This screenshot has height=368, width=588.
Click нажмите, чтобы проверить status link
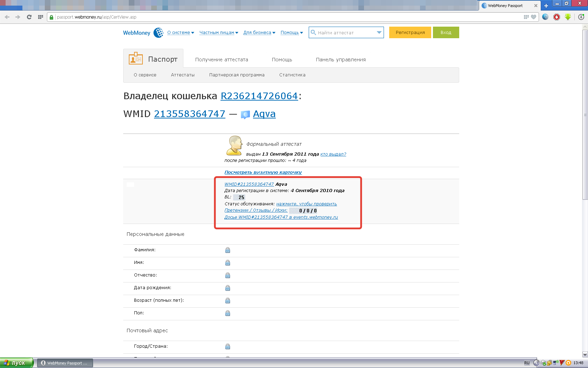coord(307,204)
